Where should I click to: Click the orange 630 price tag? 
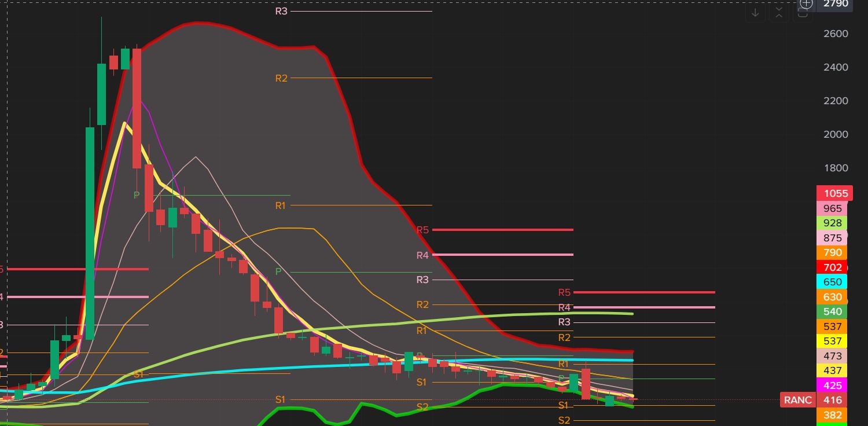(x=832, y=297)
